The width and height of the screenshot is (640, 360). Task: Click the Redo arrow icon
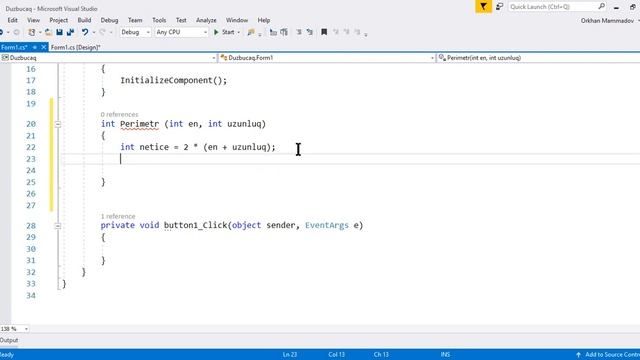click(x=102, y=32)
